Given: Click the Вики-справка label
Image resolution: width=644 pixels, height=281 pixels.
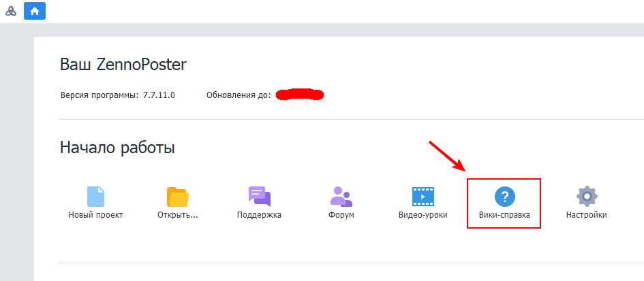Looking at the screenshot, I should tap(504, 215).
